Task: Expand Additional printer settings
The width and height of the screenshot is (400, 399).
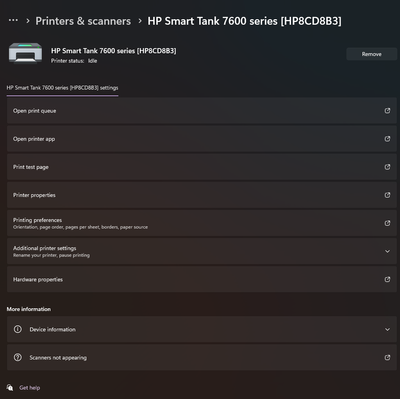Action: tap(202, 251)
